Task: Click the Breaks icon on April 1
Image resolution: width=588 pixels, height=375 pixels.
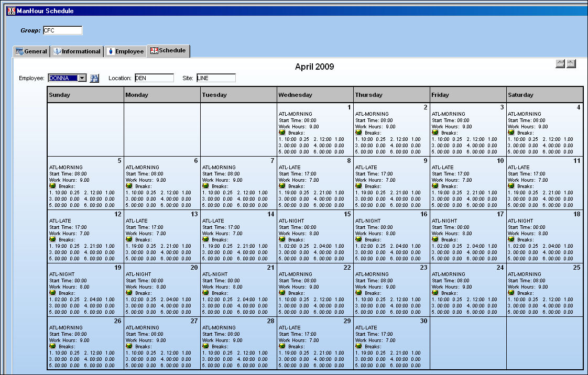Action: (x=282, y=133)
